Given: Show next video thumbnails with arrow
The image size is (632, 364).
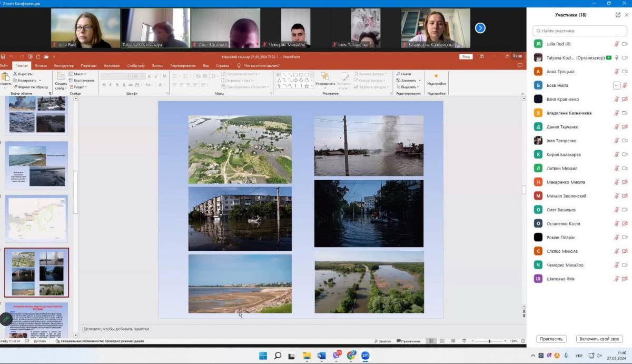Looking at the screenshot, I should (480, 28).
